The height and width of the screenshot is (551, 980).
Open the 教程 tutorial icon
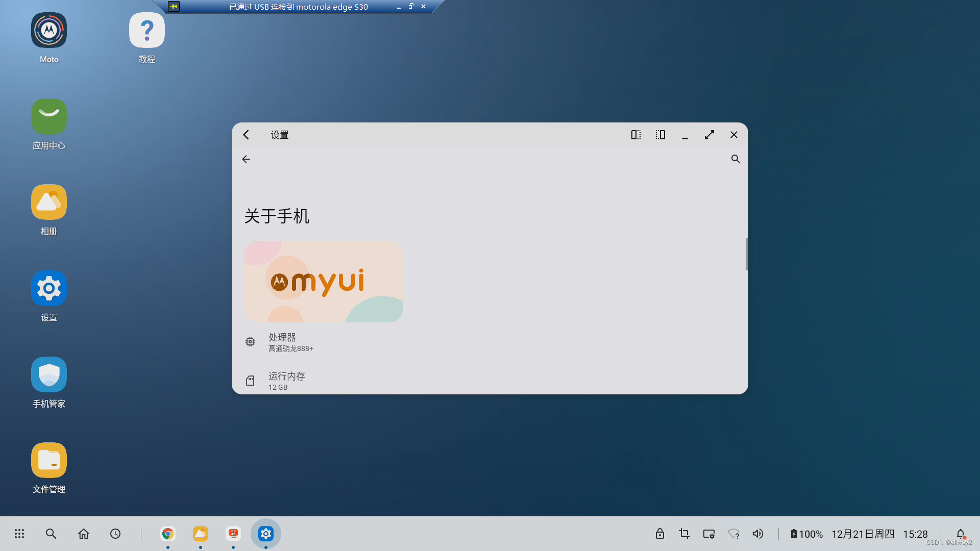[146, 31]
